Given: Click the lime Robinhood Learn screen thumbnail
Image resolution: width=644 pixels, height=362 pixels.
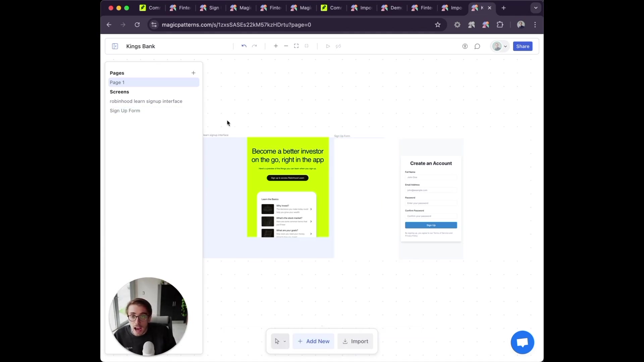Looking at the screenshot, I should pyautogui.click(x=288, y=187).
